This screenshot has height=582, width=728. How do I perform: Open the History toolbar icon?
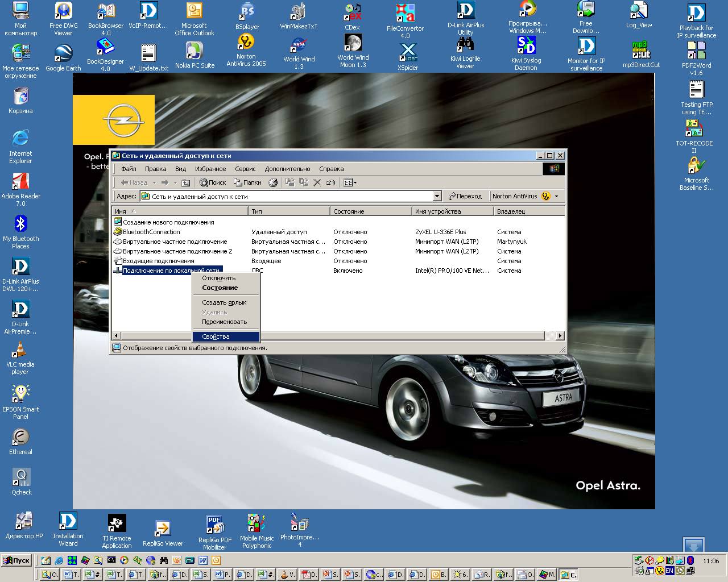point(273,182)
